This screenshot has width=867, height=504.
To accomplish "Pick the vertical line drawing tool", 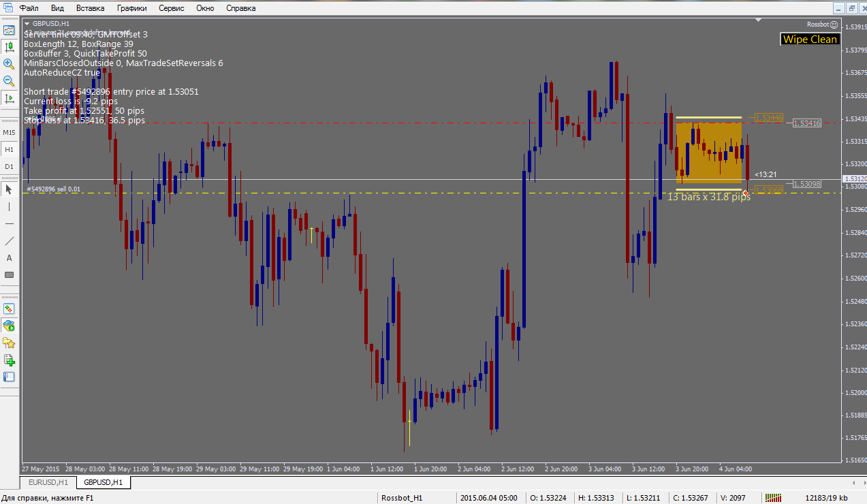I will [9, 206].
